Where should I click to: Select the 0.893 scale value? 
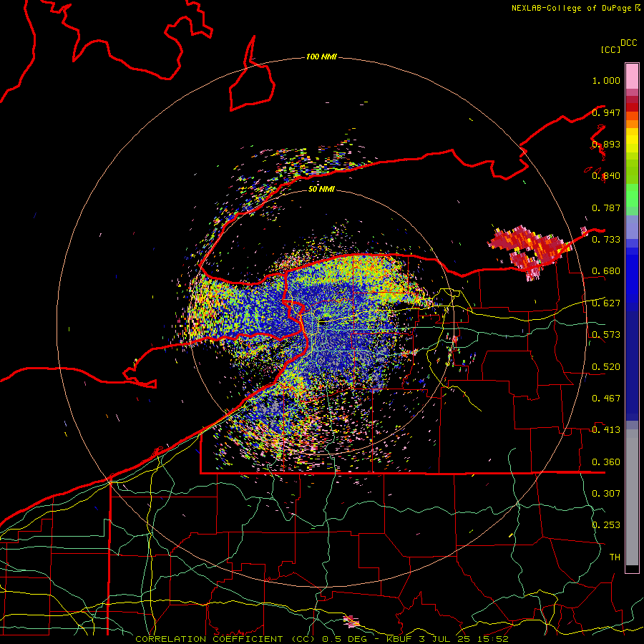tap(606, 144)
